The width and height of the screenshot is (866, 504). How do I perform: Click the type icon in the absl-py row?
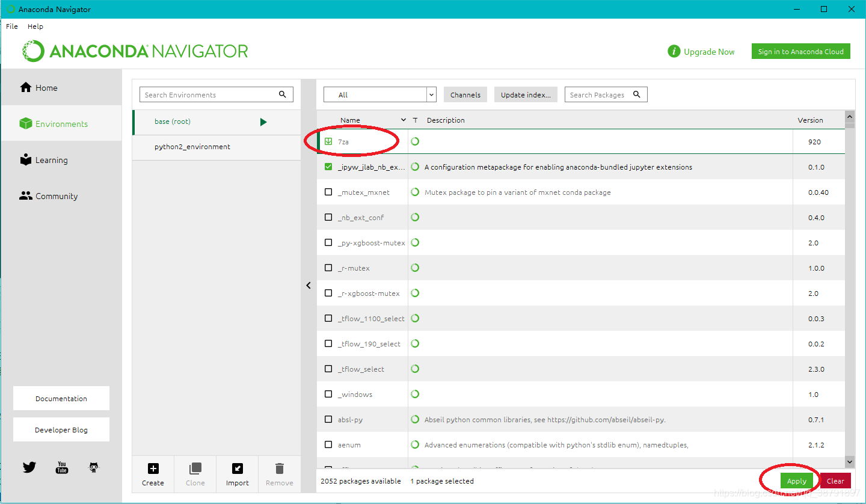[x=415, y=420]
